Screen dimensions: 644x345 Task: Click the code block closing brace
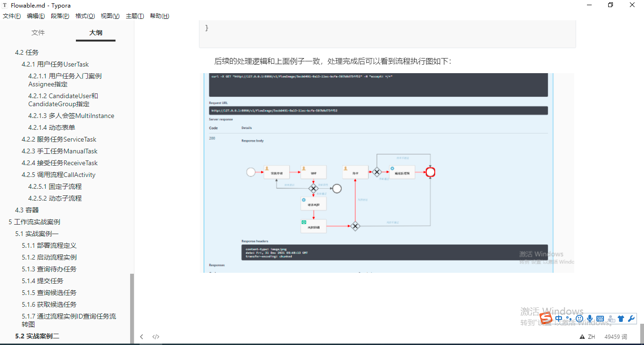[207, 28]
